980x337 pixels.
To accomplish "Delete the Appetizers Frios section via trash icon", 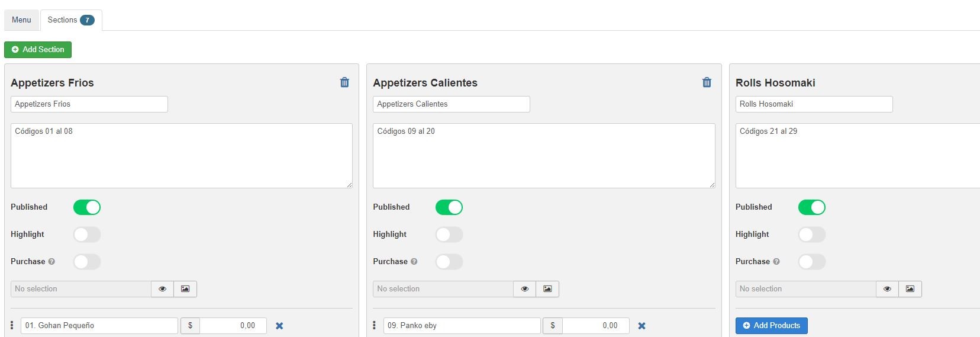I will (344, 82).
